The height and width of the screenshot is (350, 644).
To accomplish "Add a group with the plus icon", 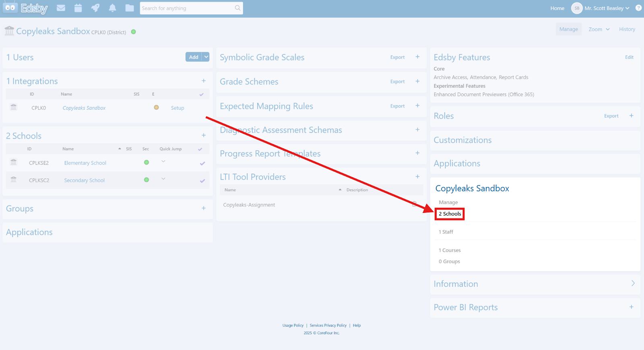I will tap(204, 208).
